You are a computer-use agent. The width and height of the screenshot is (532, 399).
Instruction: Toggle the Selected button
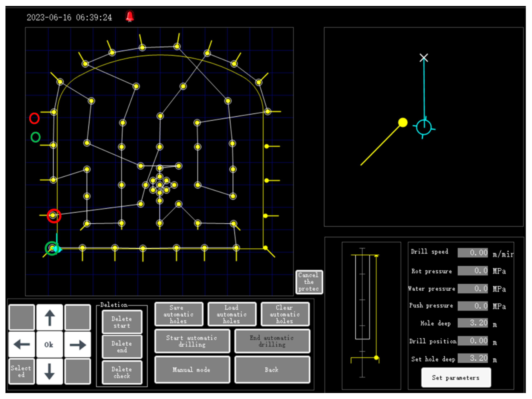(21, 371)
